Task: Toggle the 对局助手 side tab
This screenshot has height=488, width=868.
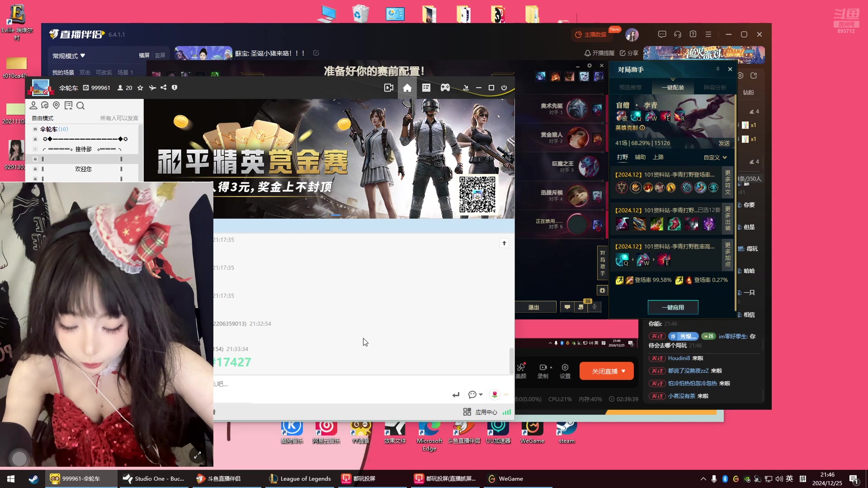Action: click(602, 263)
